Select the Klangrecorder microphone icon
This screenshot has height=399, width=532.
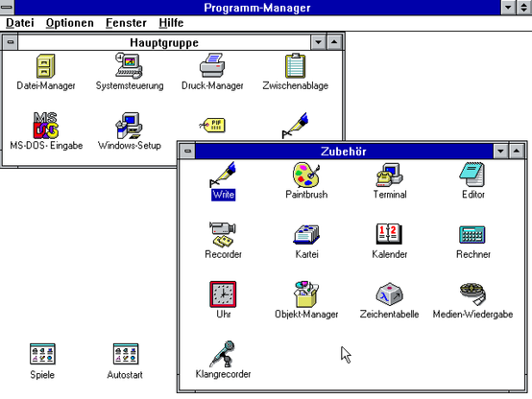click(x=223, y=354)
